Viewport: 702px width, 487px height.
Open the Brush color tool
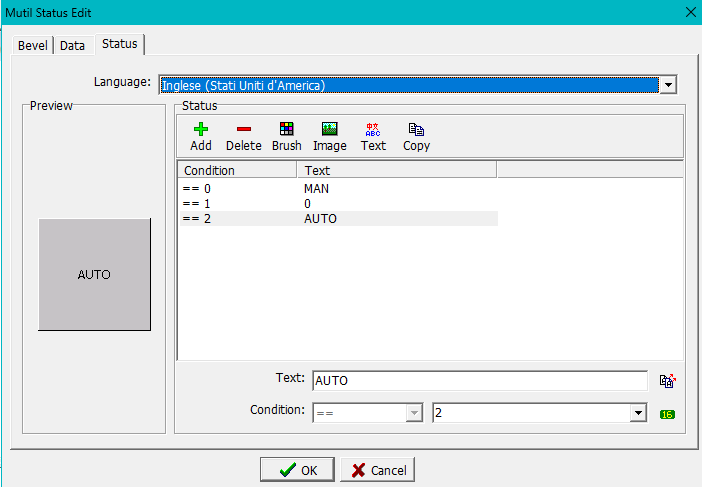[x=286, y=129]
